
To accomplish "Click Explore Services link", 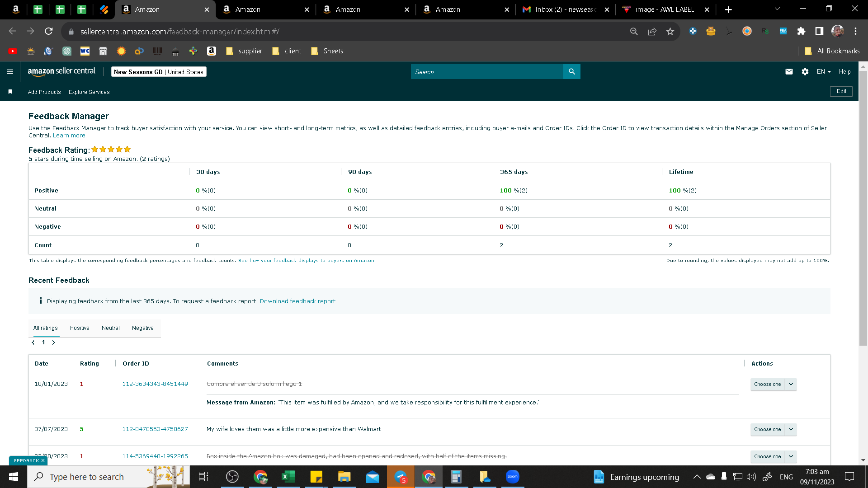I will (x=89, y=92).
